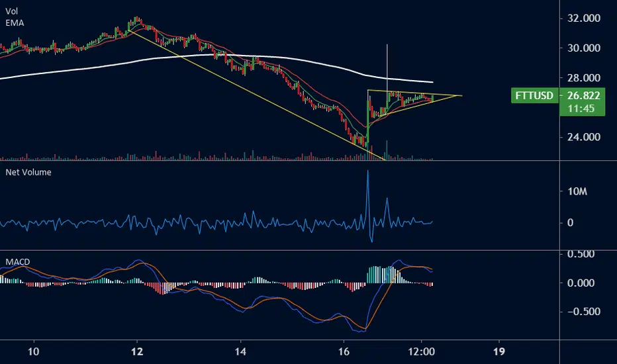The width and height of the screenshot is (617, 364).
Task: Click the Vol indicator label
Action: pyautogui.click(x=11, y=11)
